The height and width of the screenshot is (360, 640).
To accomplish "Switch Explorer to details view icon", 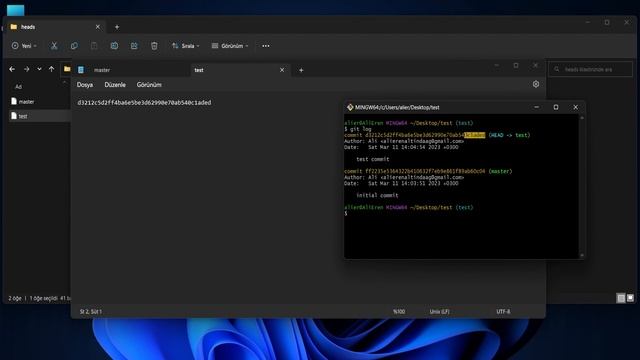I will (x=621, y=298).
